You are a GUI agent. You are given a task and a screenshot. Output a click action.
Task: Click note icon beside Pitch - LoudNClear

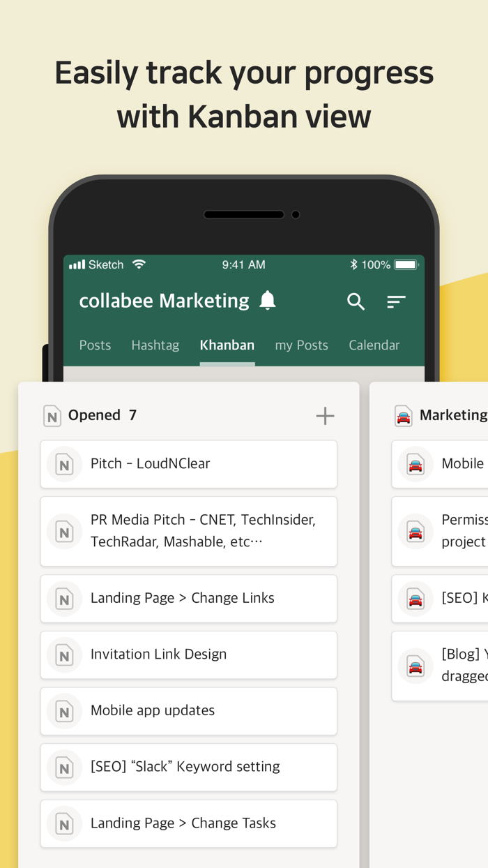tap(64, 464)
